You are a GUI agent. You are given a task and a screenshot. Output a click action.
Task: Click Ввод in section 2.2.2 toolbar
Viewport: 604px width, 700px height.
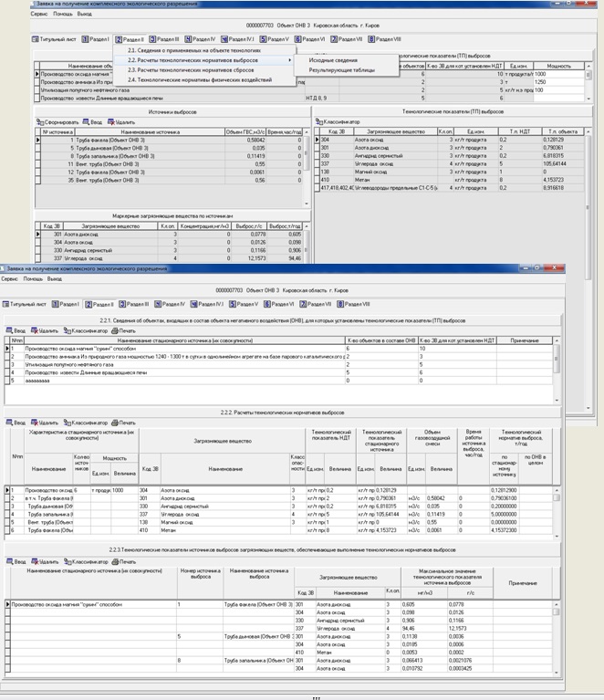tap(18, 423)
